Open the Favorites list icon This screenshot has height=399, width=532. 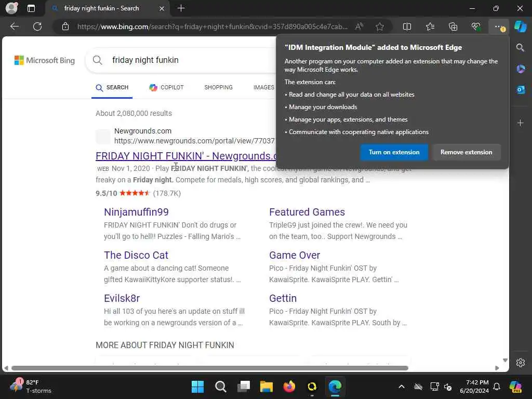[430, 26]
